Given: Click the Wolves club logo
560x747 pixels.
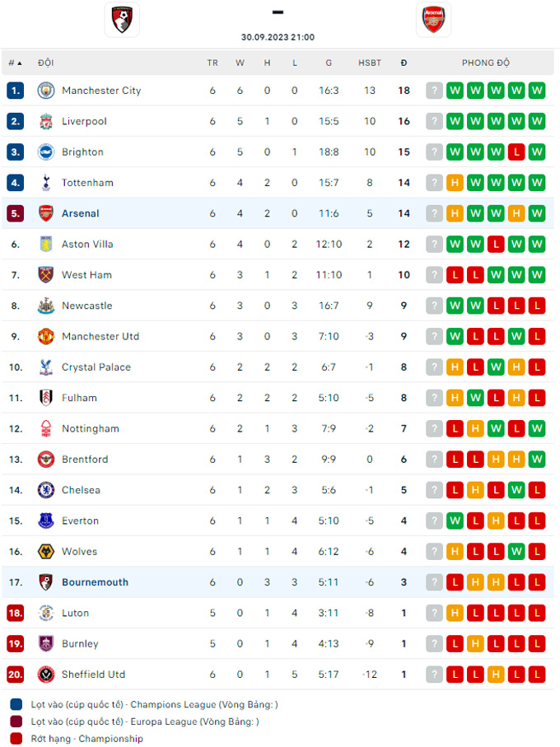Looking at the screenshot, I should click(x=46, y=552).
